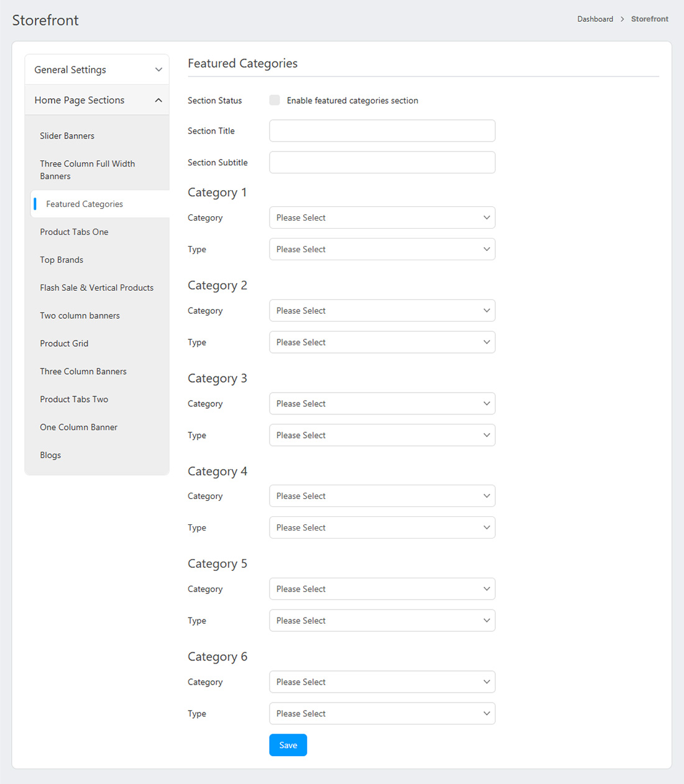684x784 pixels.
Task: Navigate to Top Brands section
Action: click(x=62, y=260)
